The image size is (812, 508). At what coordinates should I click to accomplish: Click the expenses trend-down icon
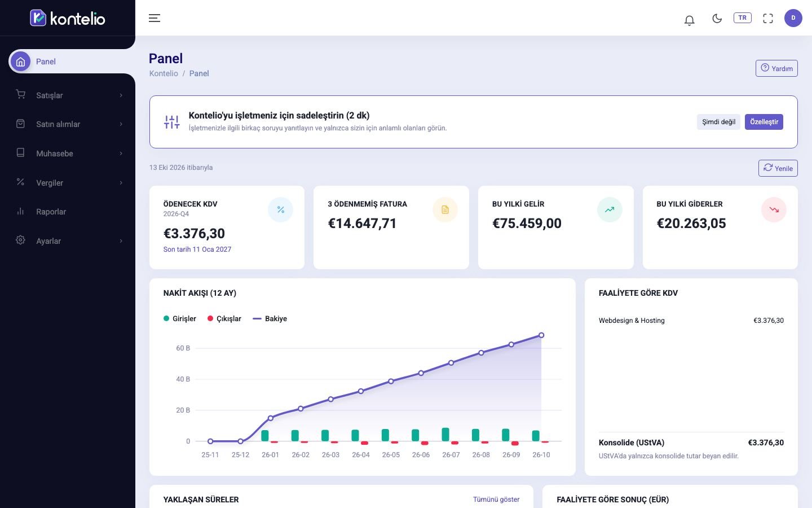[x=774, y=210]
